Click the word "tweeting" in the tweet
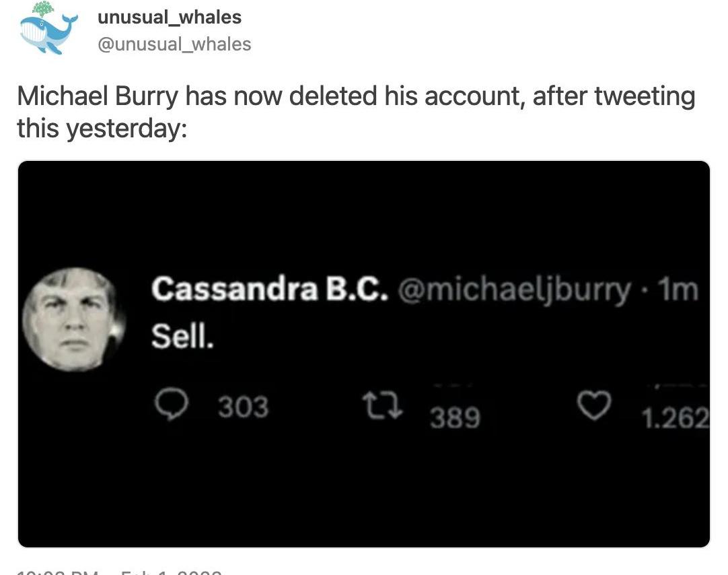Screen dimensions: 728x575 (644, 97)
